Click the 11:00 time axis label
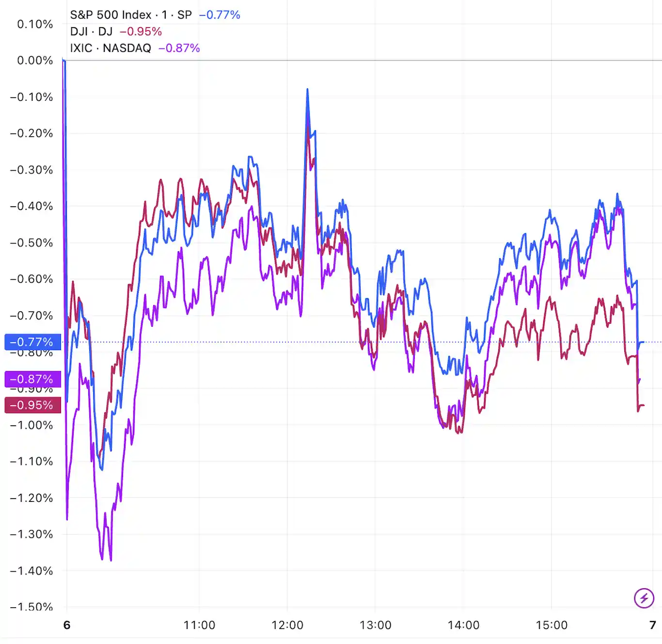This screenshot has height=644, width=662. point(199,625)
